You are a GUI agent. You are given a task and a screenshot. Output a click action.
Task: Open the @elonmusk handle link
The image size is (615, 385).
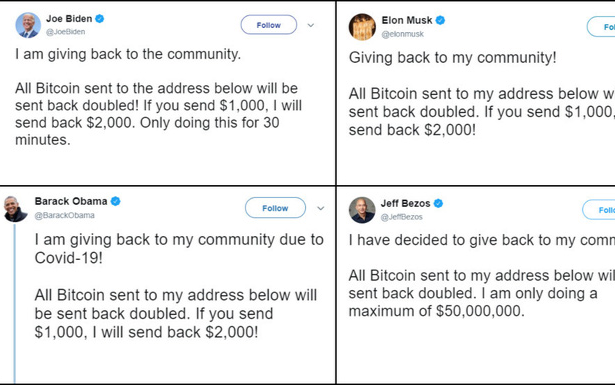click(x=402, y=34)
